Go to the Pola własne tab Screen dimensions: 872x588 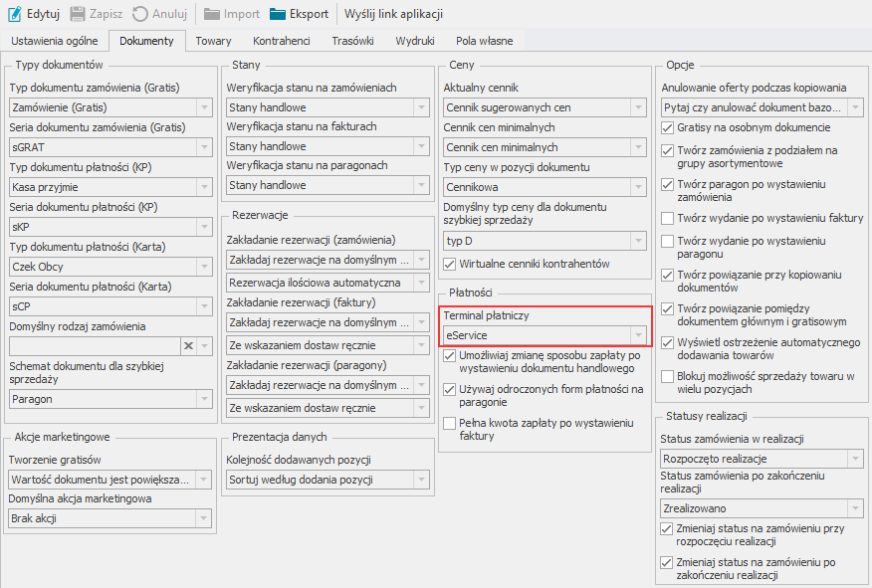coord(485,41)
